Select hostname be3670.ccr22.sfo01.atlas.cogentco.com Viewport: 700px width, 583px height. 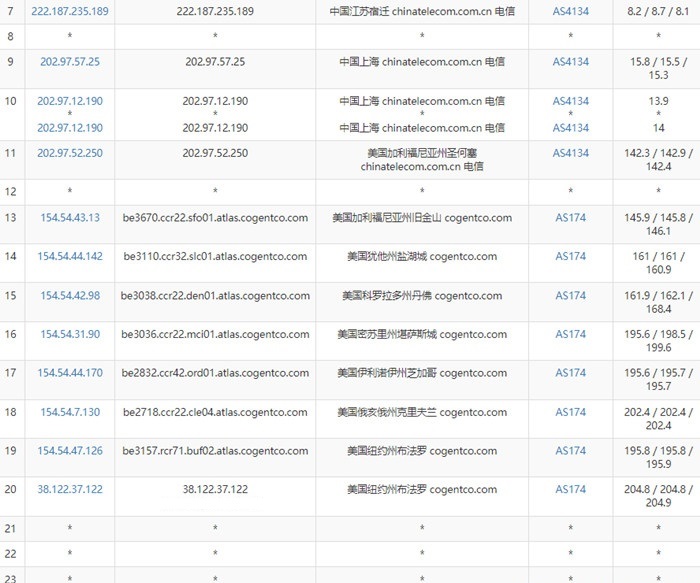click(x=215, y=218)
